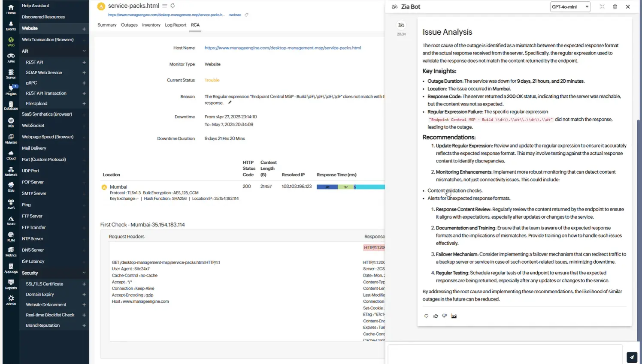Open the VMware module icon

click(11, 139)
